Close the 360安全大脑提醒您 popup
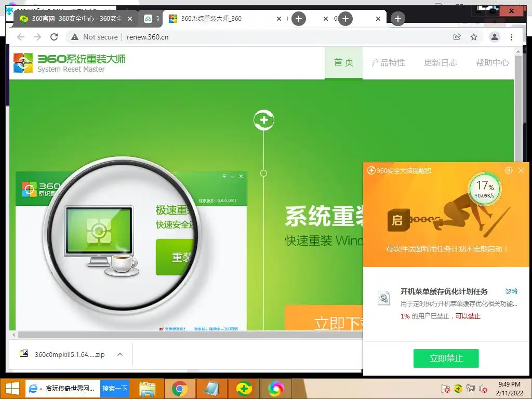 pyautogui.click(x=521, y=170)
